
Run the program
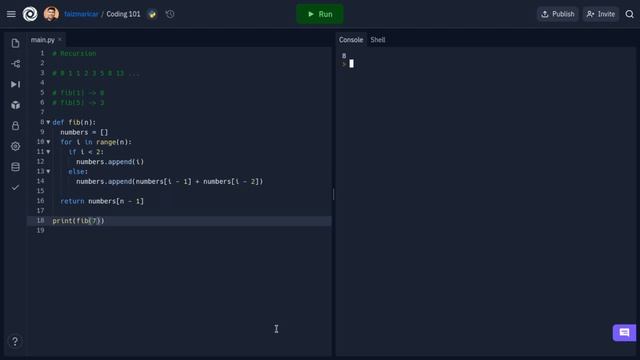pos(320,14)
